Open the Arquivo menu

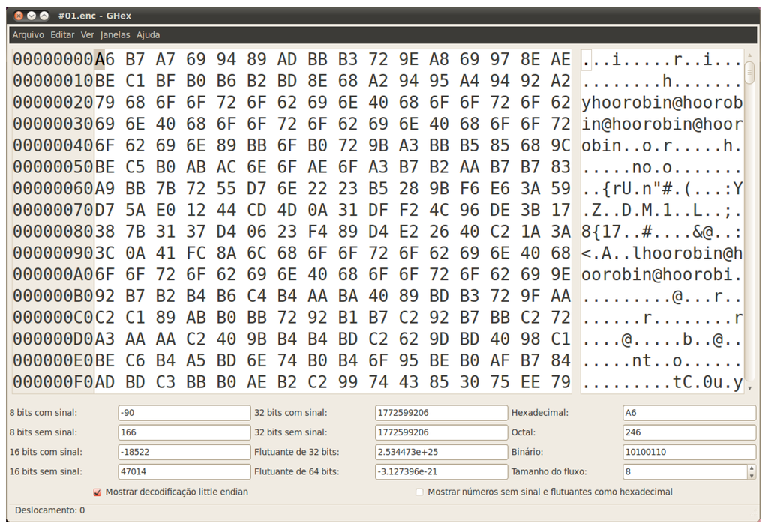(x=28, y=35)
